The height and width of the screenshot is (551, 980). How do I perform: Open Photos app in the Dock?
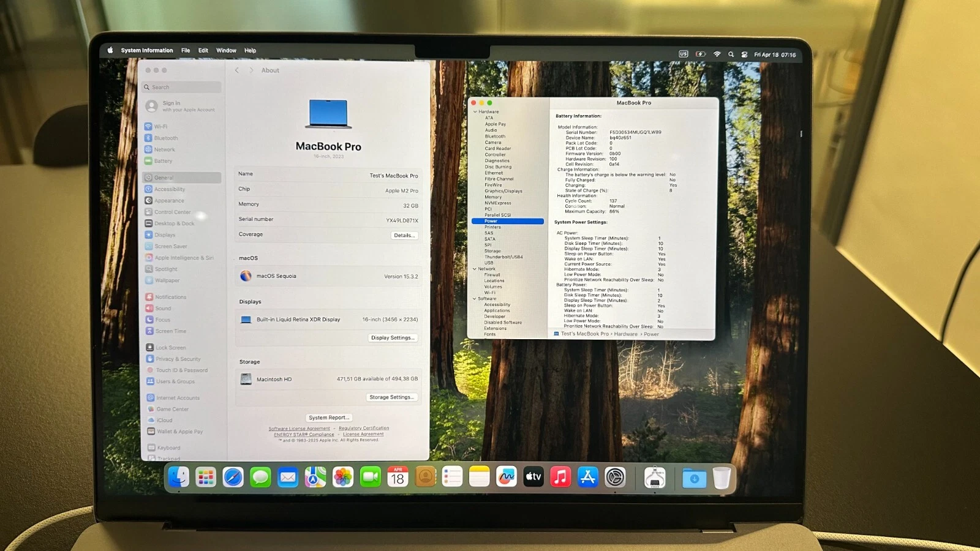pos(343,477)
